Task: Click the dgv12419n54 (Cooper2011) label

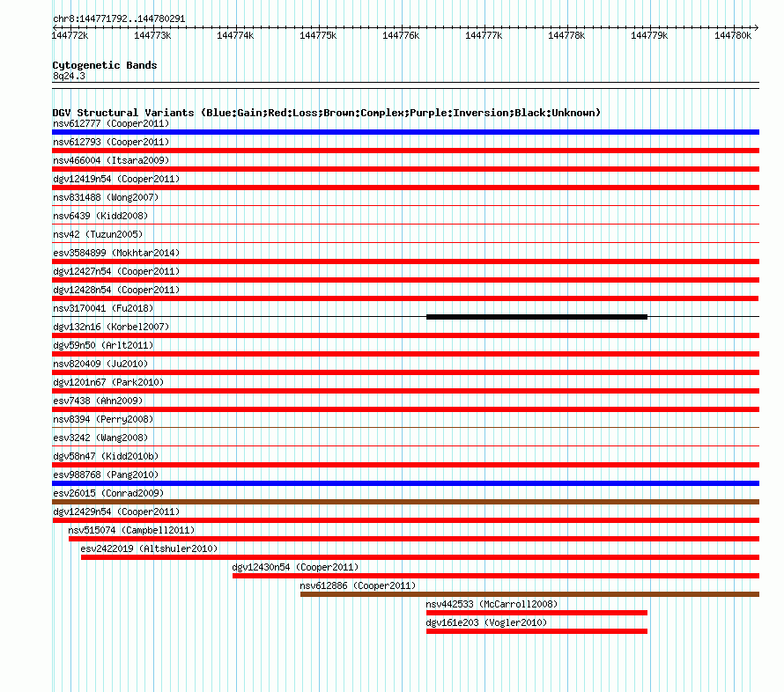Action: [116, 179]
